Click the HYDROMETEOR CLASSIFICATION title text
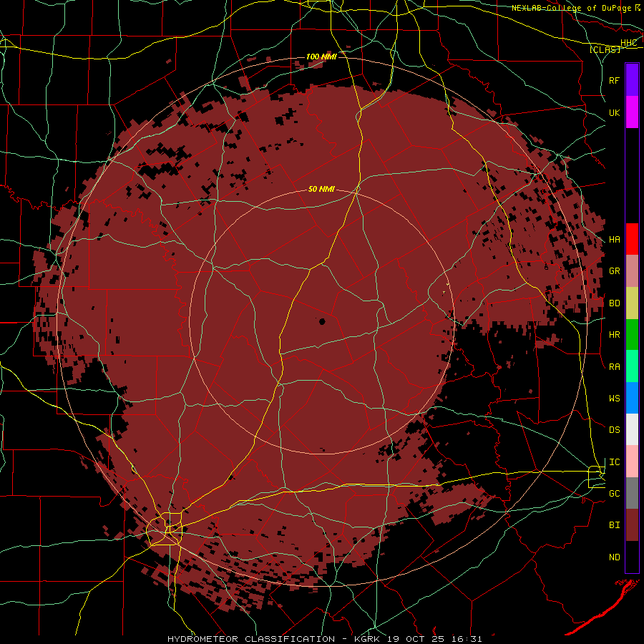The width and height of the screenshot is (644, 644). click(251, 639)
